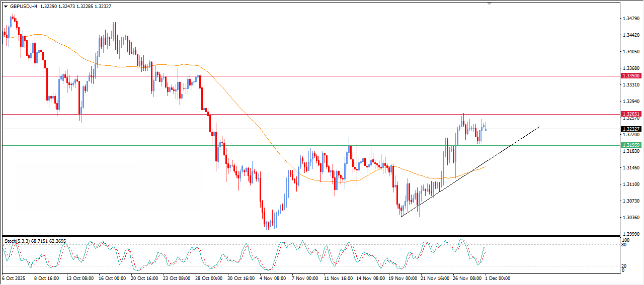Select the red 1.33500 price level label
The height and width of the screenshot is (285, 644).
(x=631, y=75)
